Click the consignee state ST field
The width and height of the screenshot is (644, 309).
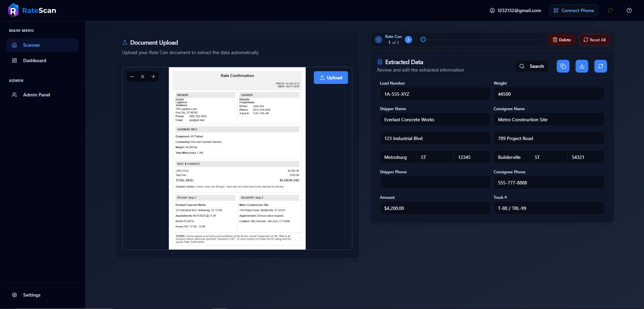coord(549,157)
